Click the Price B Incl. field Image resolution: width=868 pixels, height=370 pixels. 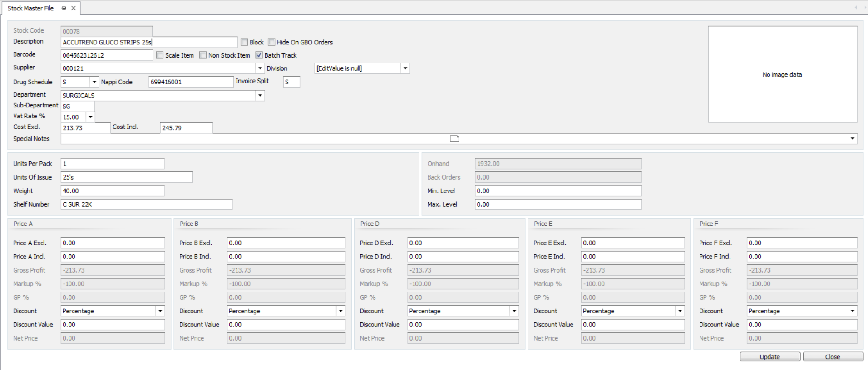pos(286,257)
